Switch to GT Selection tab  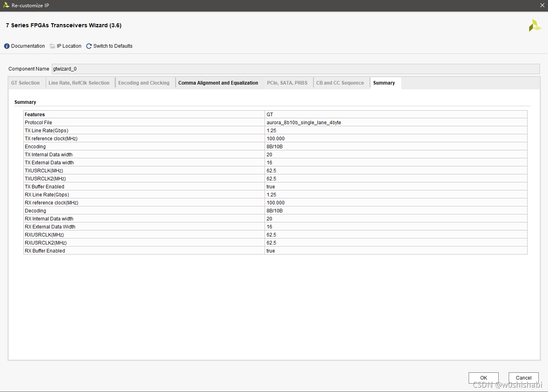click(x=25, y=83)
